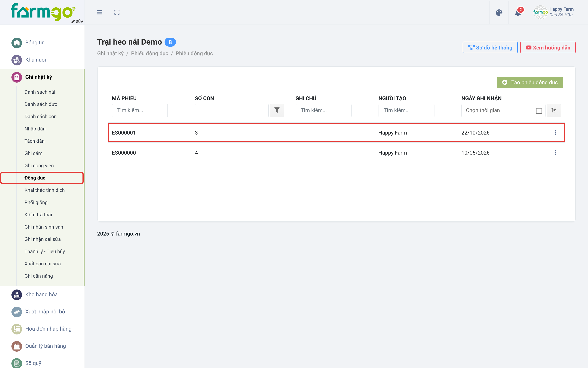
Task: Toggle the hamburger sidebar menu
Action: (x=100, y=12)
